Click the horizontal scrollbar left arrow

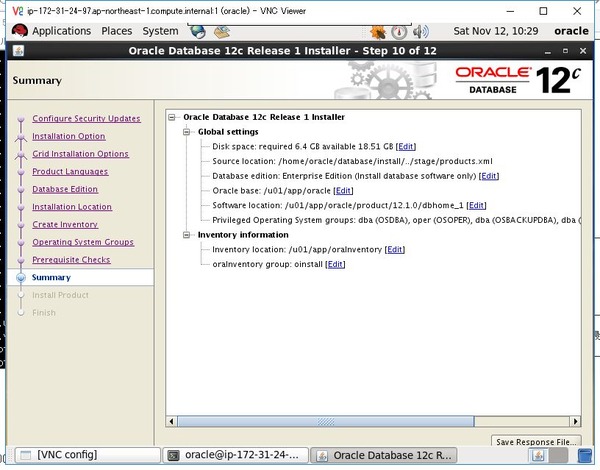point(171,421)
